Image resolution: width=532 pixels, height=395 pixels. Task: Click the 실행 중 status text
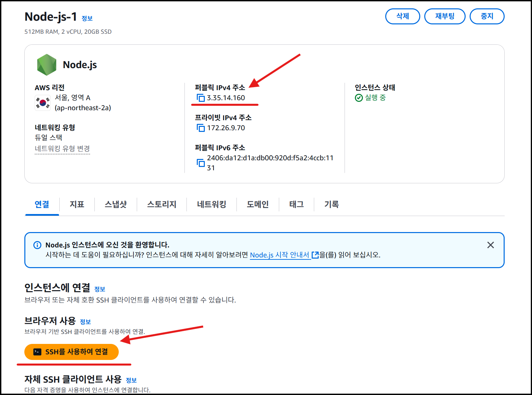click(375, 97)
